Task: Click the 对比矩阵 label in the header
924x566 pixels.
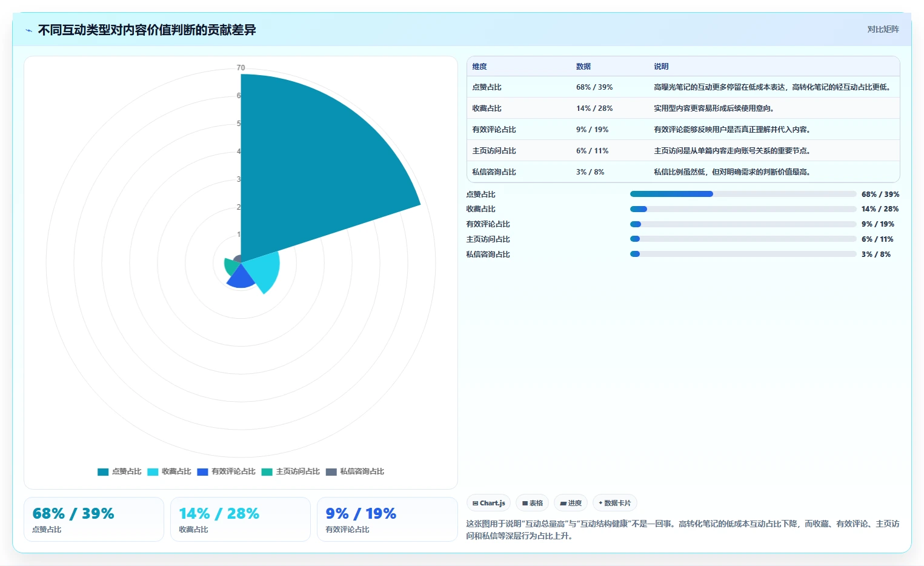Action: click(883, 29)
